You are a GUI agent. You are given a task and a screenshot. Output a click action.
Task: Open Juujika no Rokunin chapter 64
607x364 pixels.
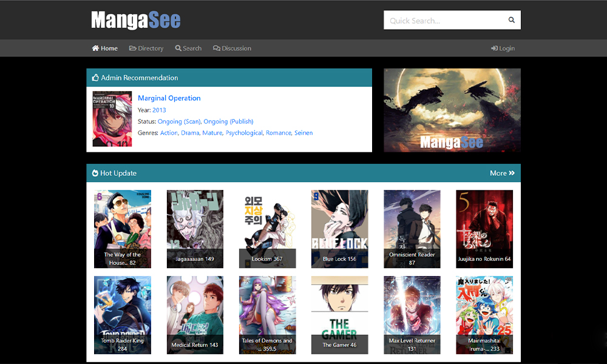484,229
